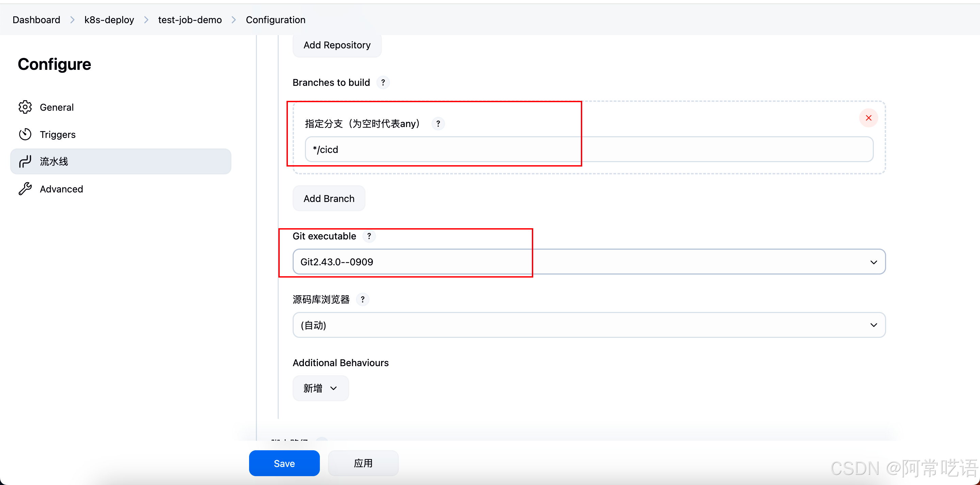Click the 流水线 pipeline icon
The height and width of the screenshot is (485, 980).
pyautogui.click(x=25, y=161)
